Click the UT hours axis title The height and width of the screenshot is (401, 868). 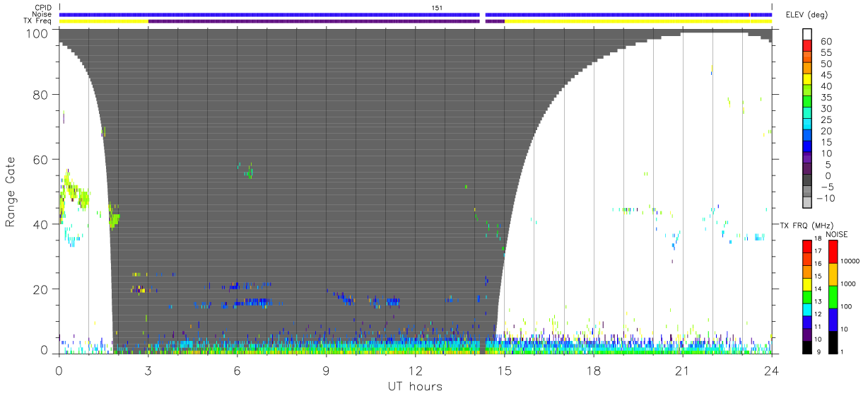pos(414,386)
